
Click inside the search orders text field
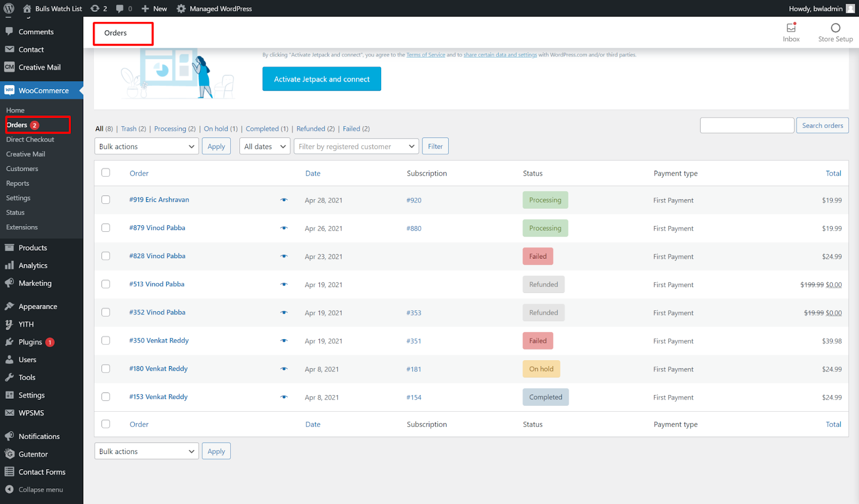pyautogui.click(x=747, y=126)
